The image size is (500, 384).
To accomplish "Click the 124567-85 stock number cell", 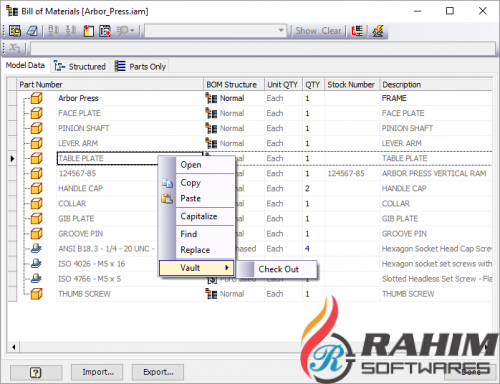I will [352, 173].
